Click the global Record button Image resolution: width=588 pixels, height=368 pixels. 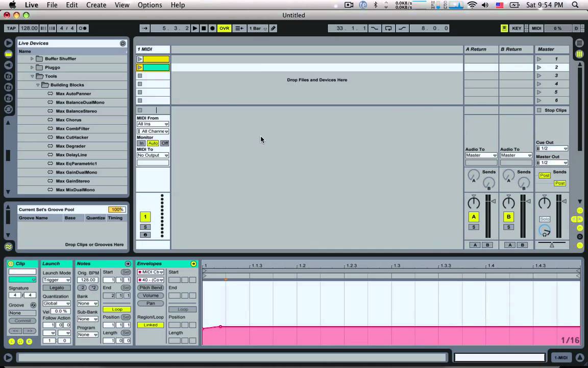(212, 28)
